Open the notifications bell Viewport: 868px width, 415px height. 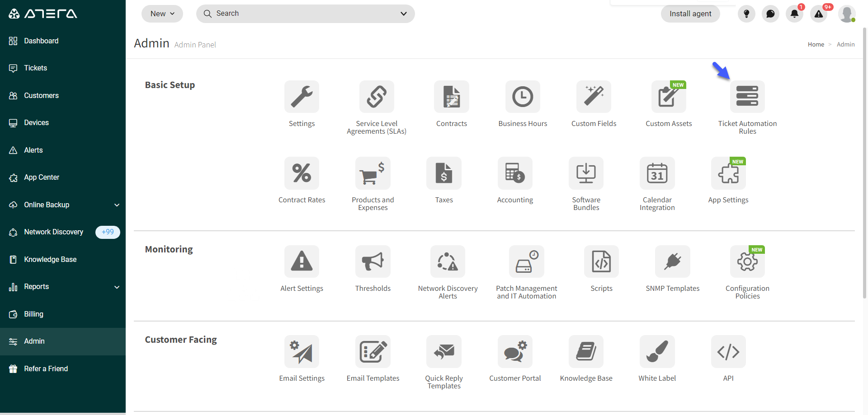794,14
